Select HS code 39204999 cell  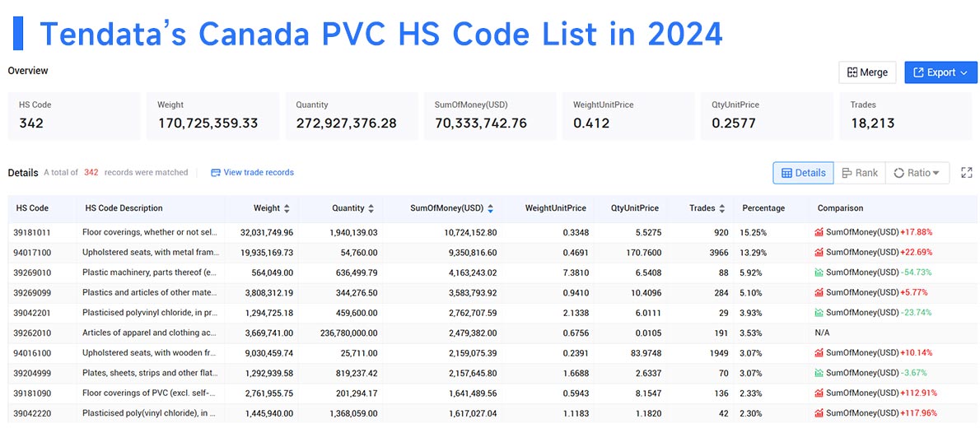click(x=31, y=373)
